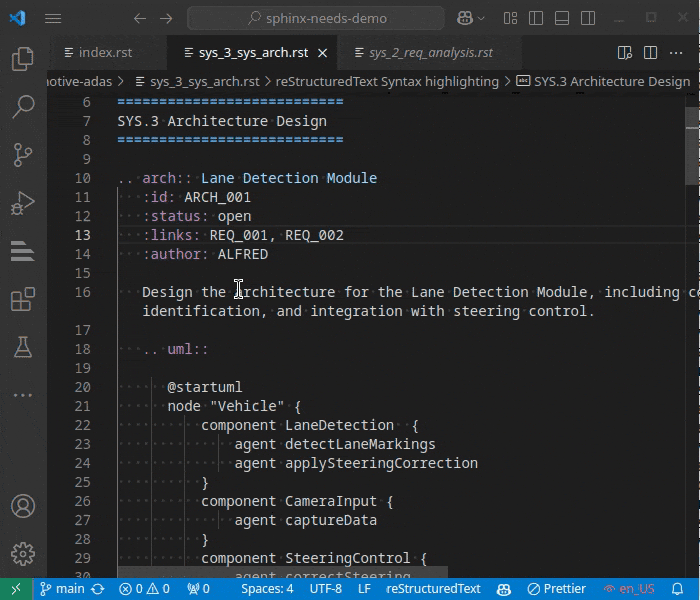Toggle the primary side bar
This screenshot has height=600, width=700.
click(x=536, y=18)
